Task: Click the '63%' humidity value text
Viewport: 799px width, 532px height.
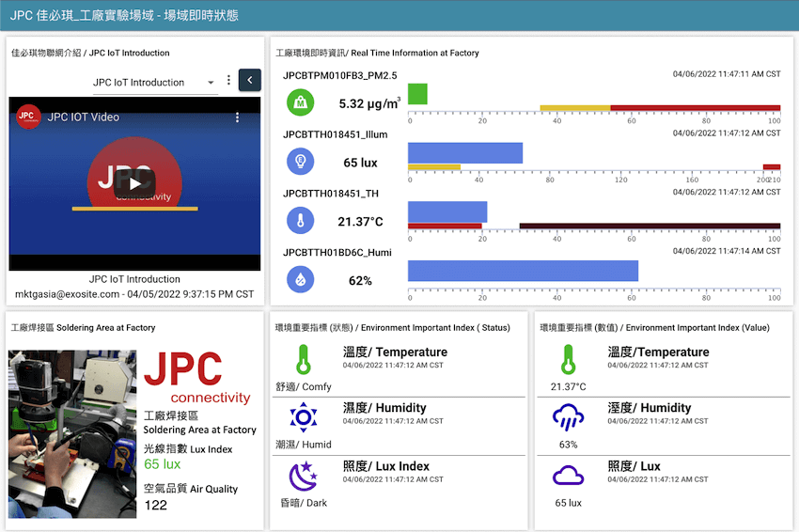Action: [x=568, y=445]
